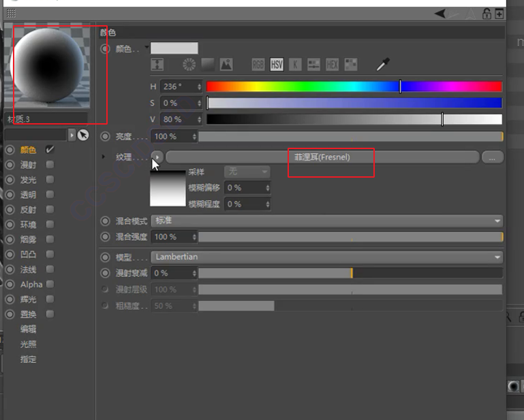Click the lock icon at top right
524x420 pixels.
[487, 14]
